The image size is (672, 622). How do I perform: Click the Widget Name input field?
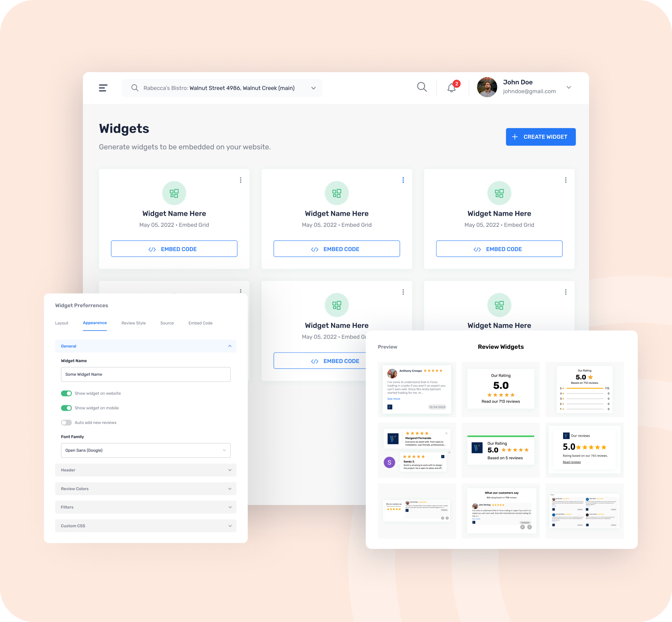pos(145,374)
